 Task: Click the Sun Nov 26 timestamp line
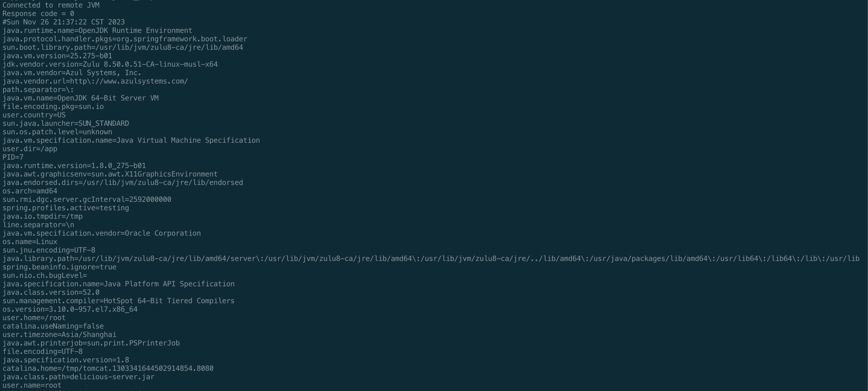63,22
